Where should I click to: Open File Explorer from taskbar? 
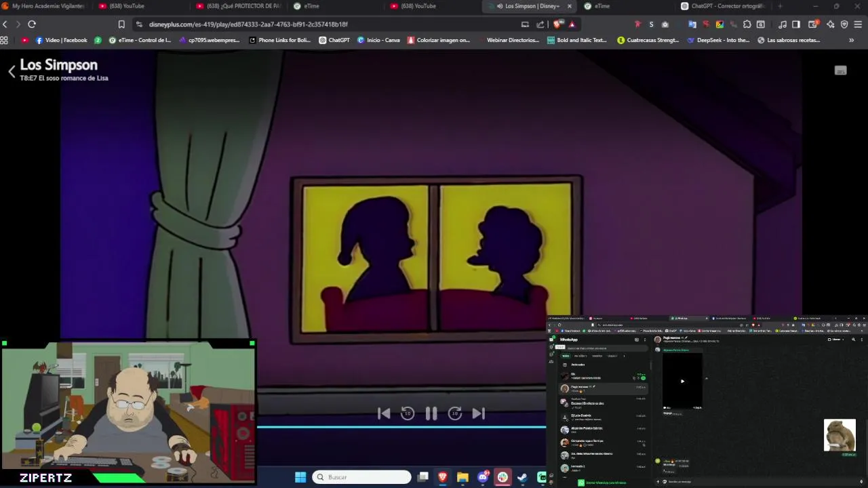click(462, 477)
